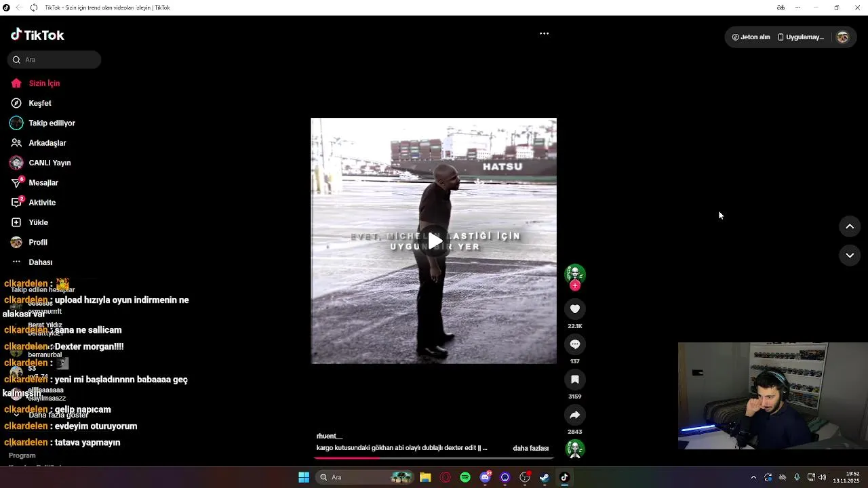Open Opera browser from taskbar
Viewport: 868px width, 488px height.
446,477
